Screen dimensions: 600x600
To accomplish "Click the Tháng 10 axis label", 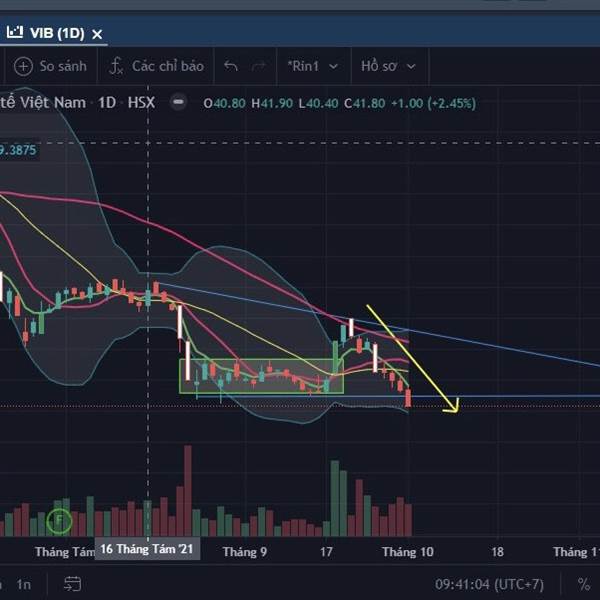I will tap(408, 552).
